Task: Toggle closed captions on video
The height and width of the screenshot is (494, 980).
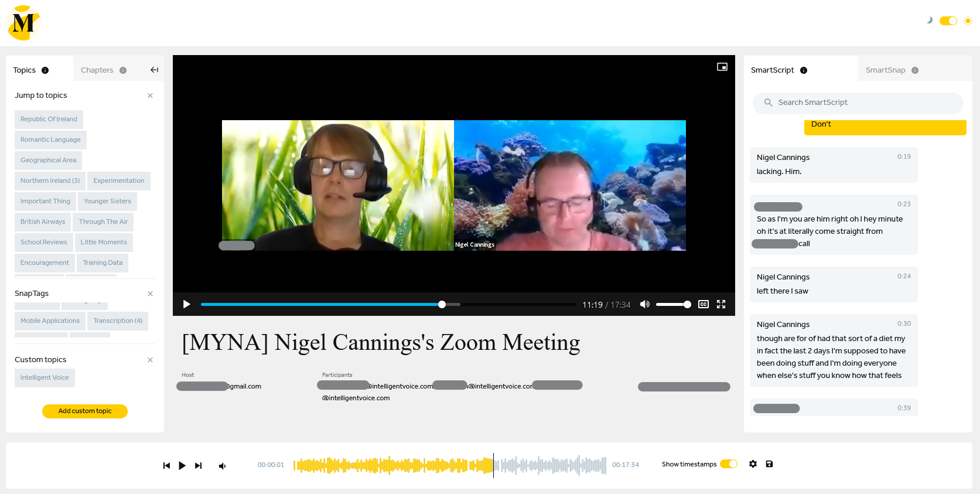Action: [x=704, y=304]
